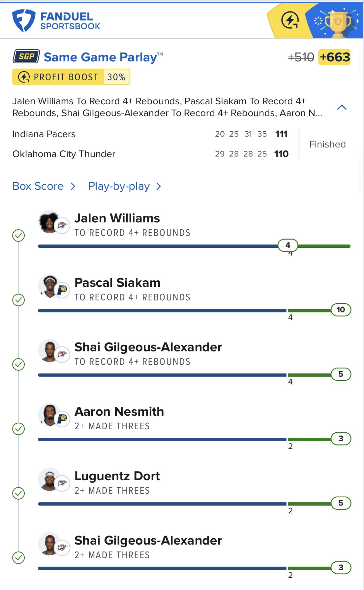Open the Play-by-play link

(x=119, y=186)
